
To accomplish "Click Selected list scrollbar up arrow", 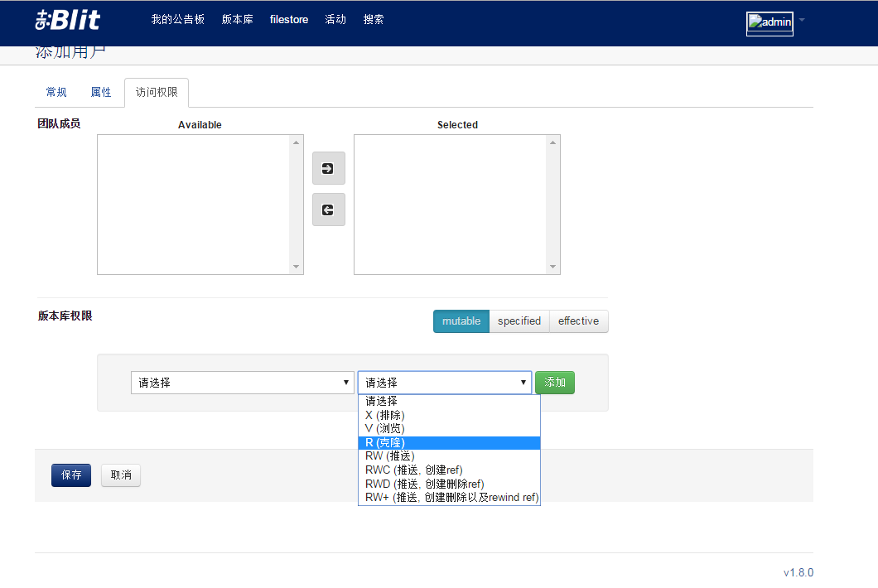I will point(552,142).
